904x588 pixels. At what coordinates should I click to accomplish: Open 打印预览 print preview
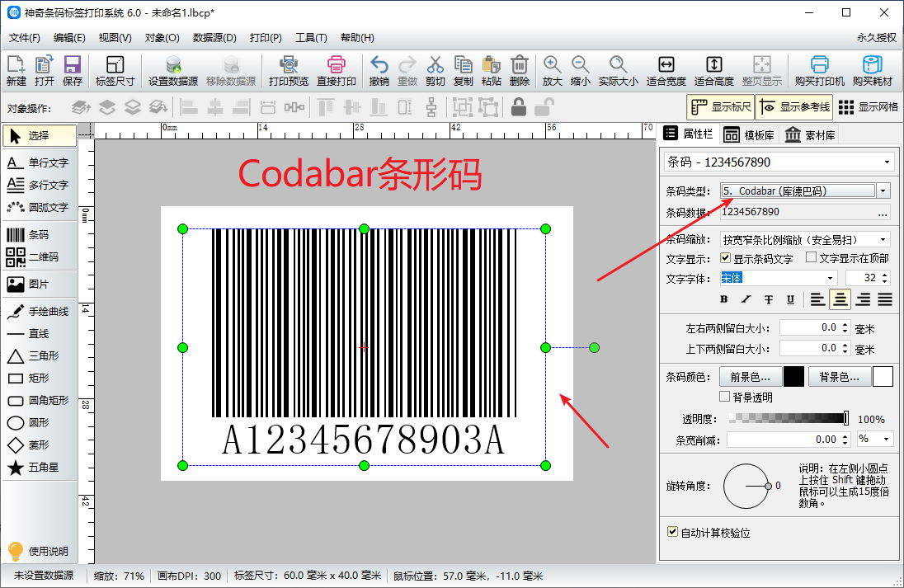pyautogui.click(x=288, y=71)
